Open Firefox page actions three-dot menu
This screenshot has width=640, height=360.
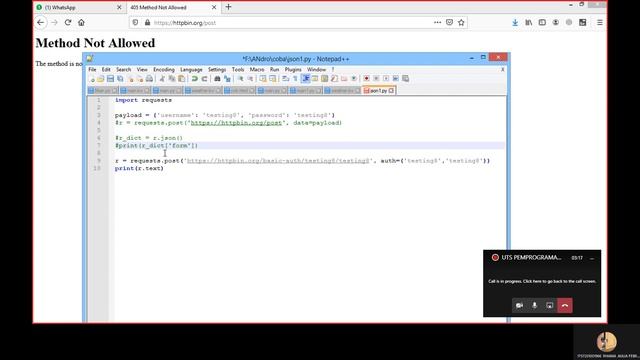(437, 22)
